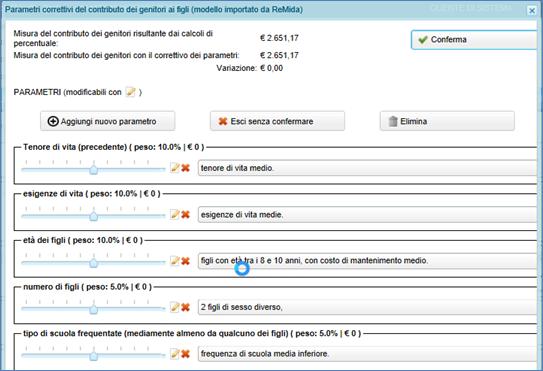Click the 'numero di figli ( peso: 5.0%' title
This screenshot has height=371, width=543.
[x=87, y=287]
